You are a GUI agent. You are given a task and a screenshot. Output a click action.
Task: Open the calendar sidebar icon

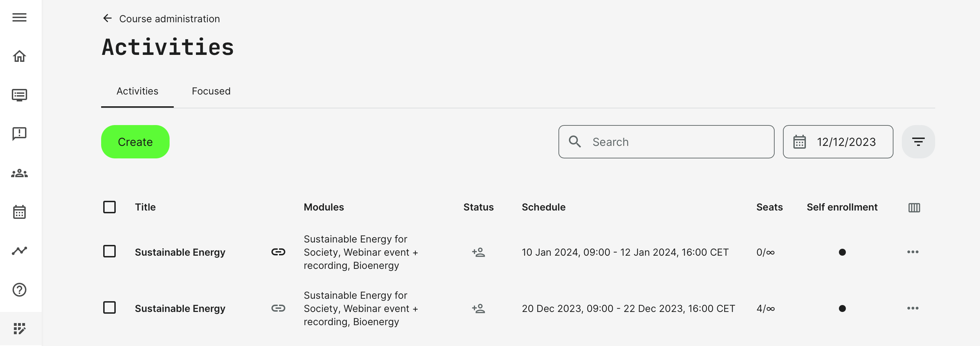click(19, 212)
